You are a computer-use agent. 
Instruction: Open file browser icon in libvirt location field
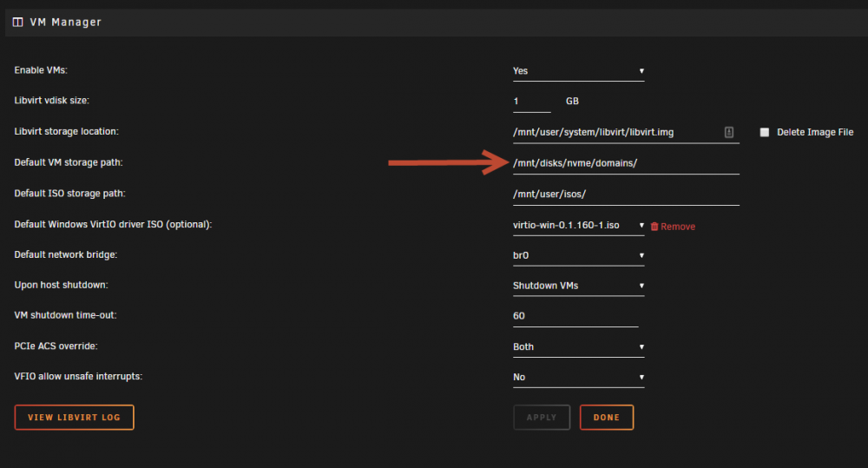point(728,132)
